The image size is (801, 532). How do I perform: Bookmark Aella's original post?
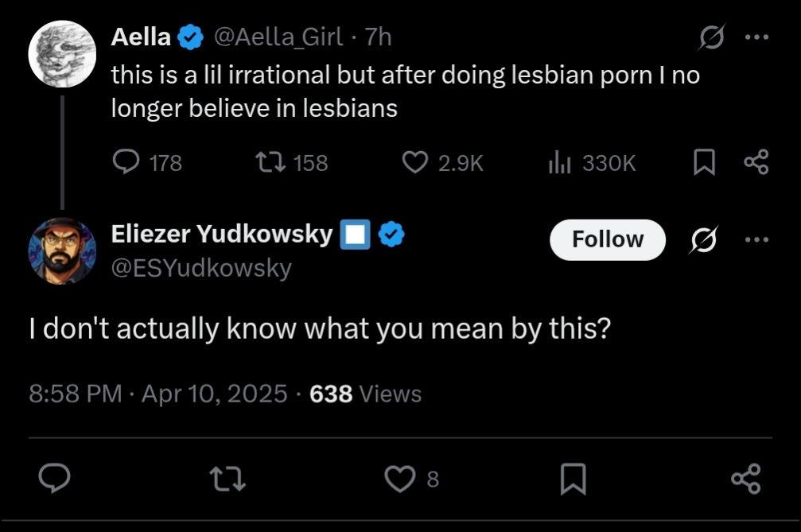click(x=703, y=163)
